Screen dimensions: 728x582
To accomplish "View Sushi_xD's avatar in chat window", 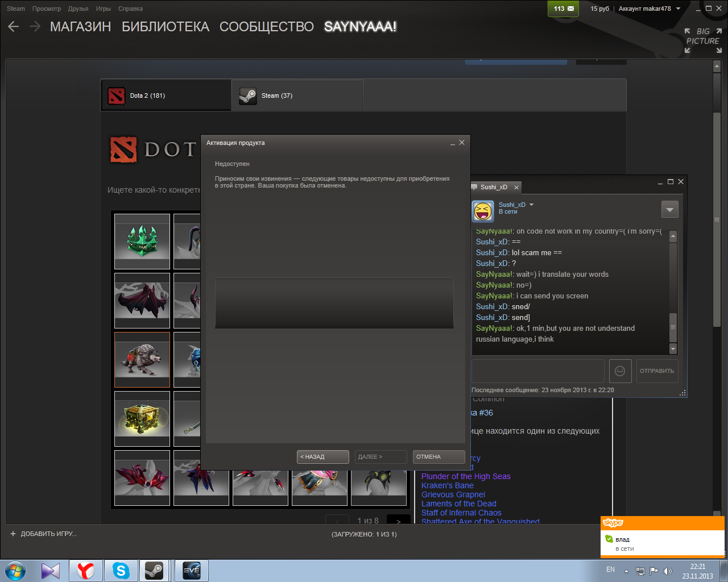I will (483, 211).
